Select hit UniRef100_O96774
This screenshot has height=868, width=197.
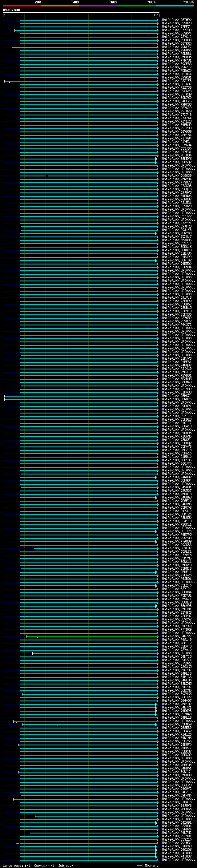pos(177,660)
